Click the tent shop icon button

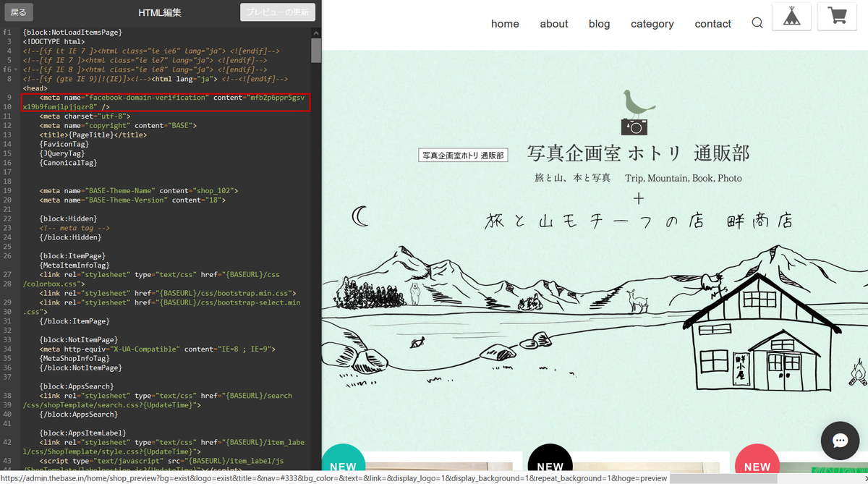791,17
